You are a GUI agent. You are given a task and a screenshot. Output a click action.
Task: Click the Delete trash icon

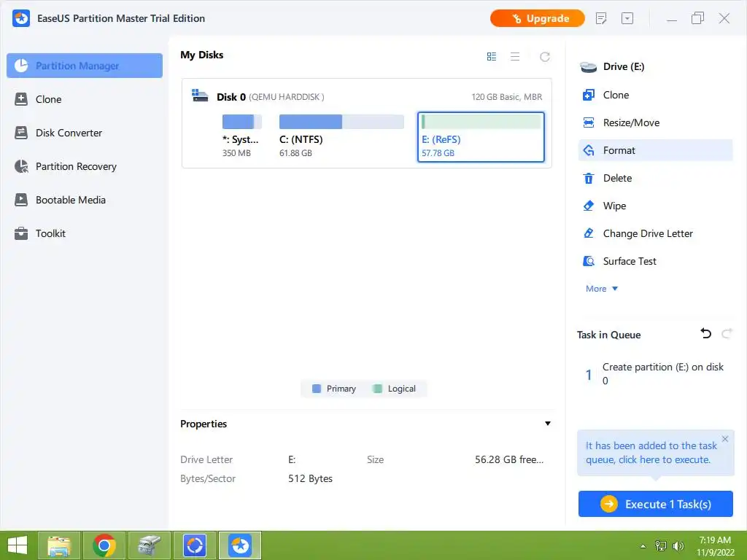589,178
